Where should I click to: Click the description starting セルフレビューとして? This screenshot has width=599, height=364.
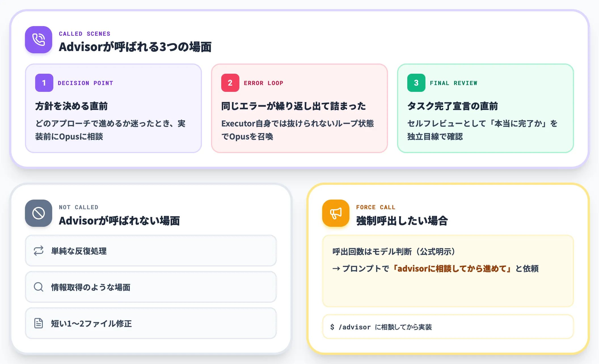pos(482,130)
